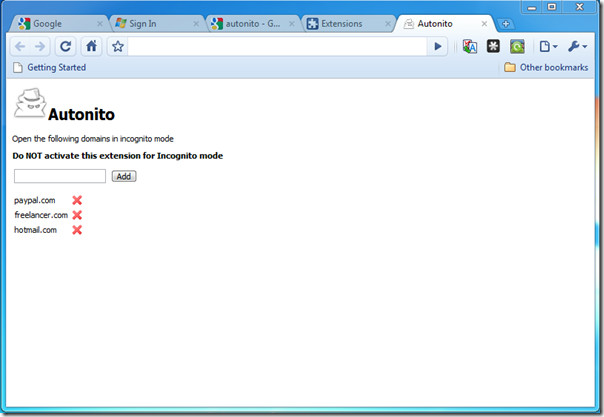Close the autonito - G... tab
This screenshot has width=604, height=417.
pos(292,24)
